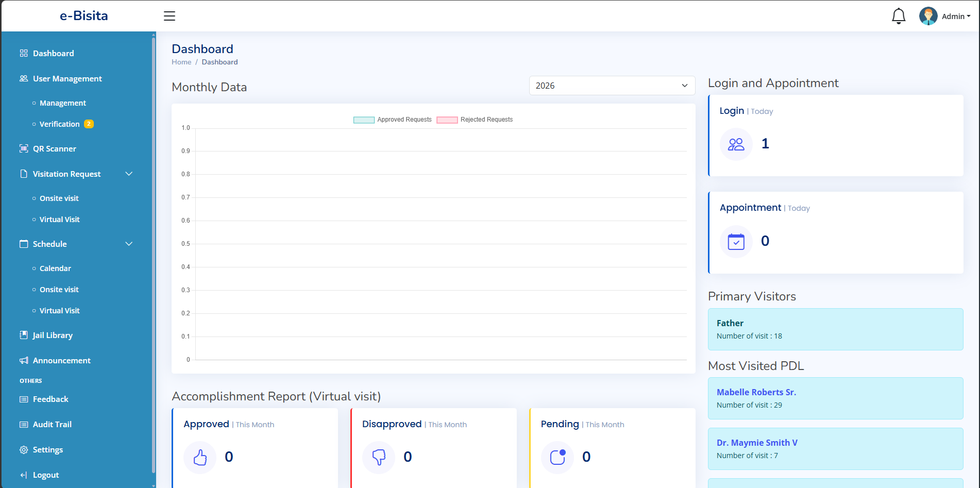This screenshot has width=980, height=488.
Task: Open the Verification menu item
Action: pos(60,124)
